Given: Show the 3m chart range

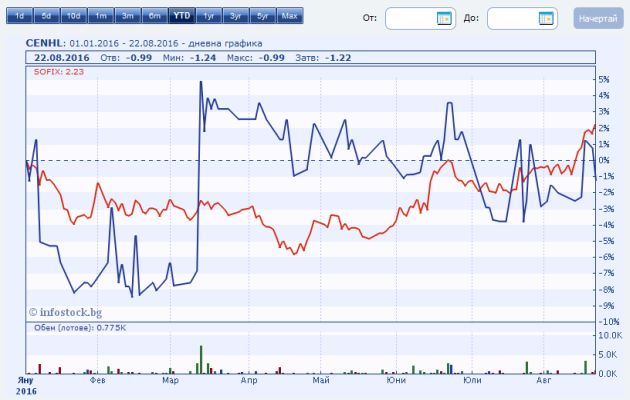Looking at the screenshot, I should click(x=128, y=16).
